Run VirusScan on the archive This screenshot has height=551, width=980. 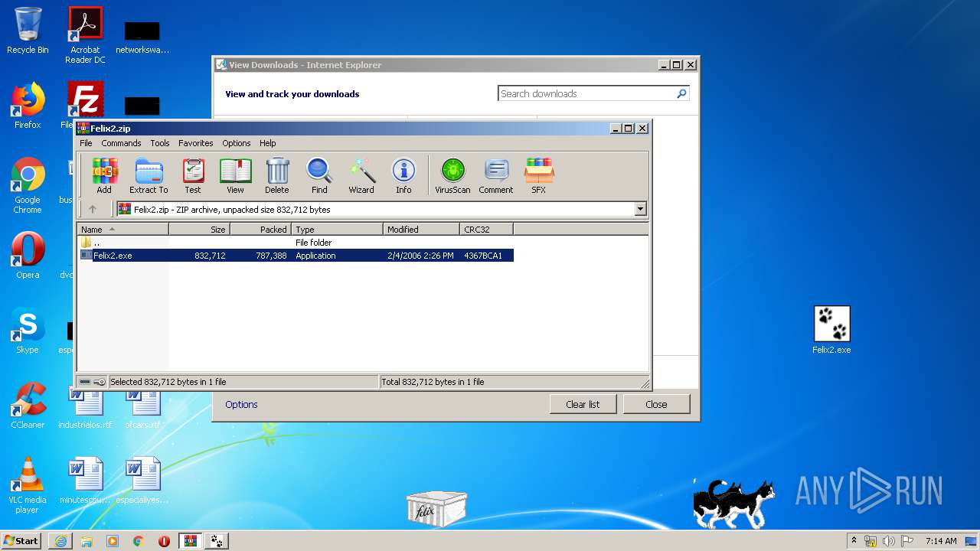(x=452, y=176)
